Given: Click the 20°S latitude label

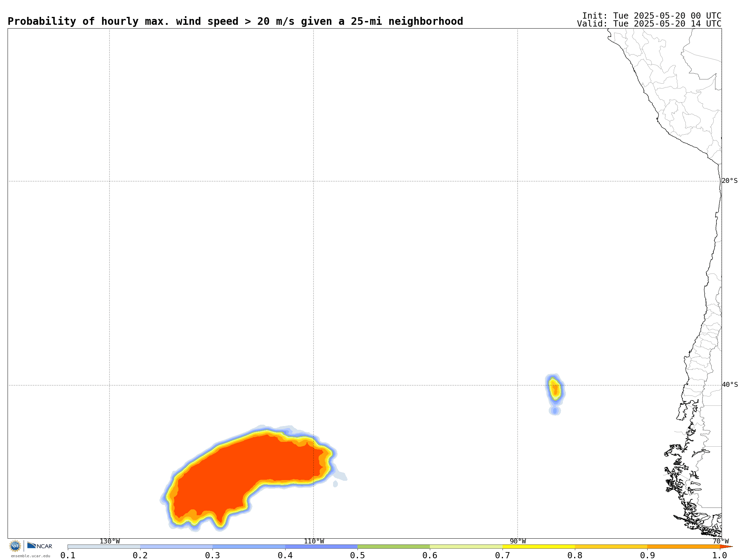Looking at the screenshot, I should 730,181.
